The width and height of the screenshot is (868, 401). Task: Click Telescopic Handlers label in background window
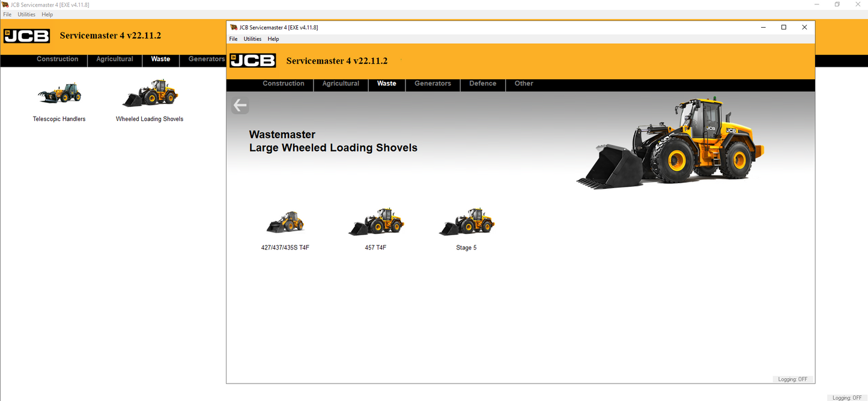tap(59, 119)
